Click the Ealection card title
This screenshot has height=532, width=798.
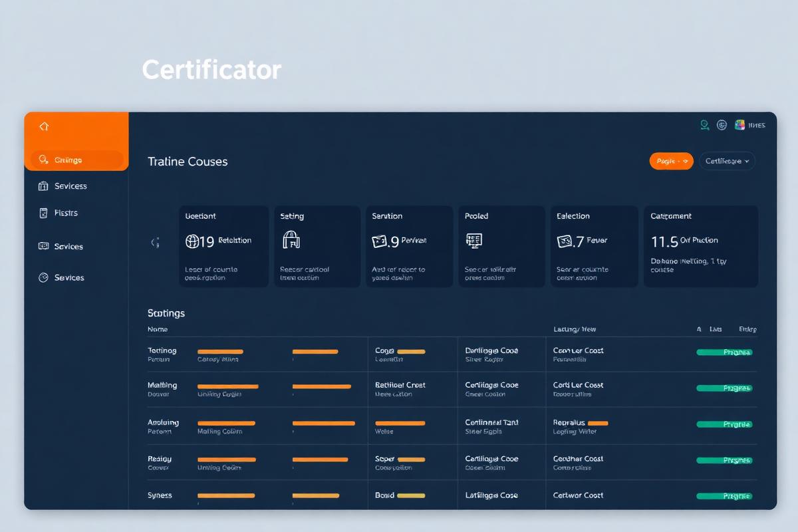tap(573, 216)
